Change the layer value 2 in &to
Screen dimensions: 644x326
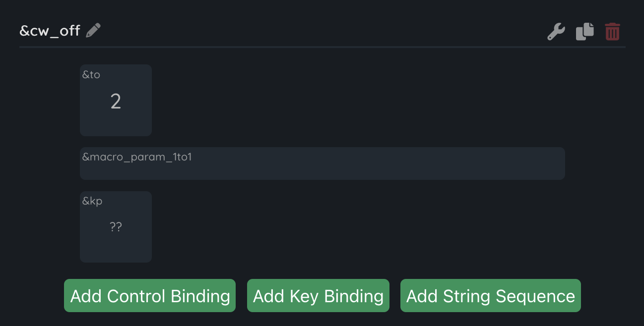116,102
